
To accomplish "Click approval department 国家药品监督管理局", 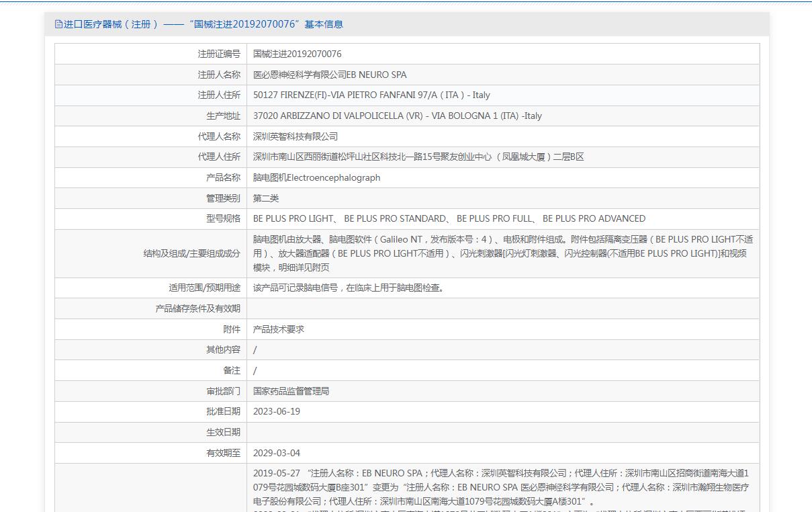I will 291,391.
